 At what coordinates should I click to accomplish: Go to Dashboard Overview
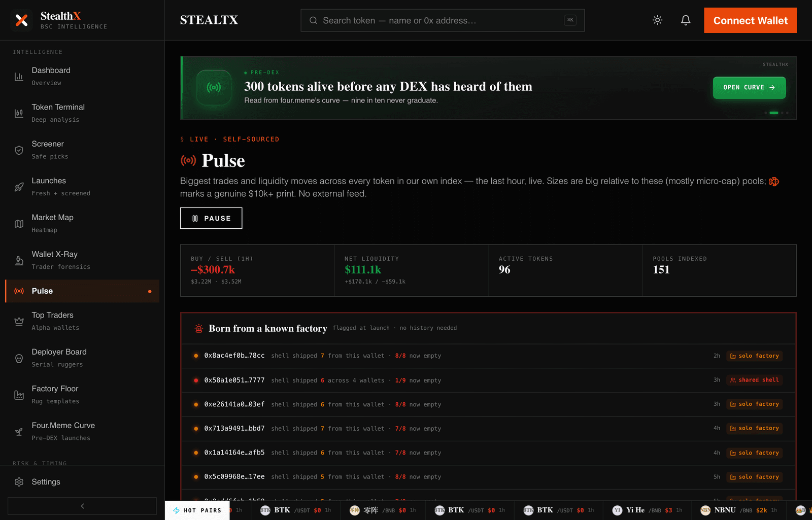point(82,76)
